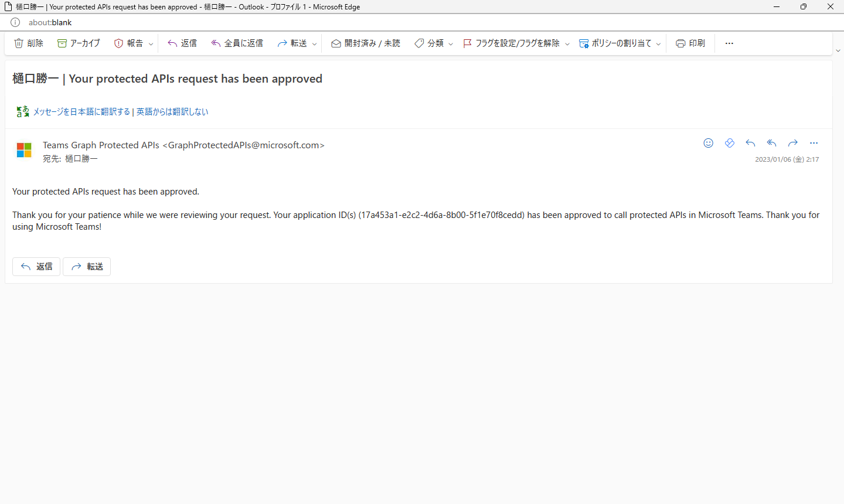Click ポリシーの割り当て policy button
844x504 pixels.
click(x=615, y=43)
